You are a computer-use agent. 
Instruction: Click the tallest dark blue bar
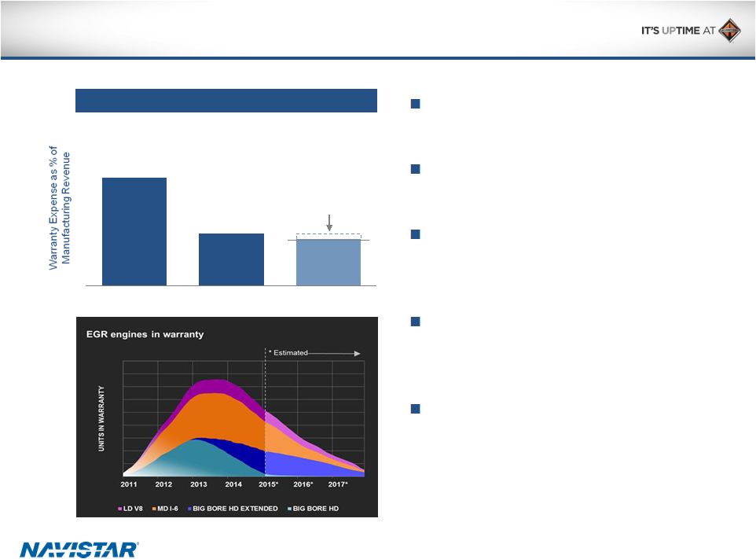(134, 231)
